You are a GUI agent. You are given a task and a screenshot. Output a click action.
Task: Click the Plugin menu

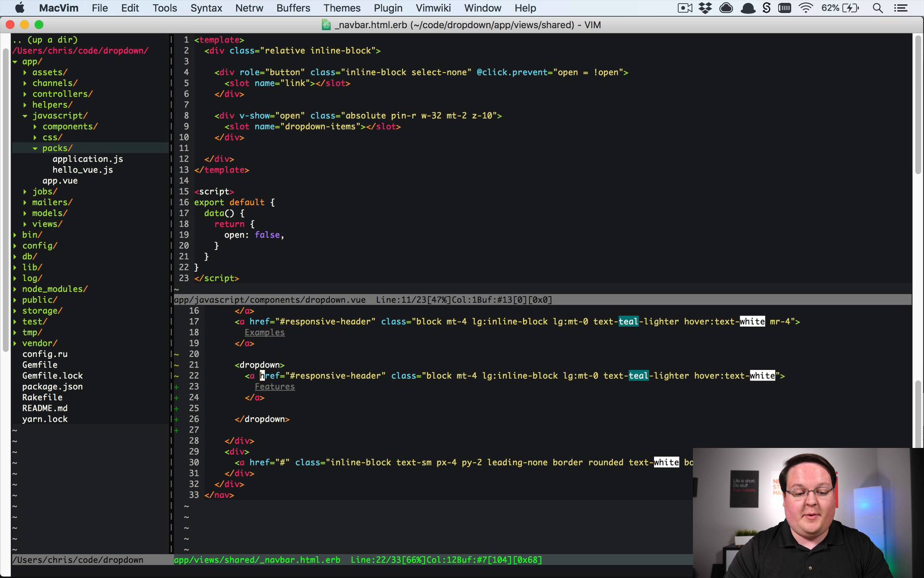[x=388, y=7]
